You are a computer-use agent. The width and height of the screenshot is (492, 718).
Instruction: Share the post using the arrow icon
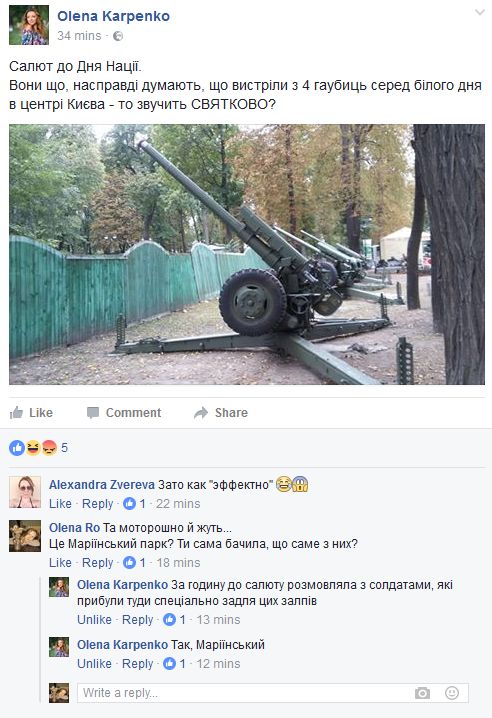pyautogui.click(x=221, y=413)
